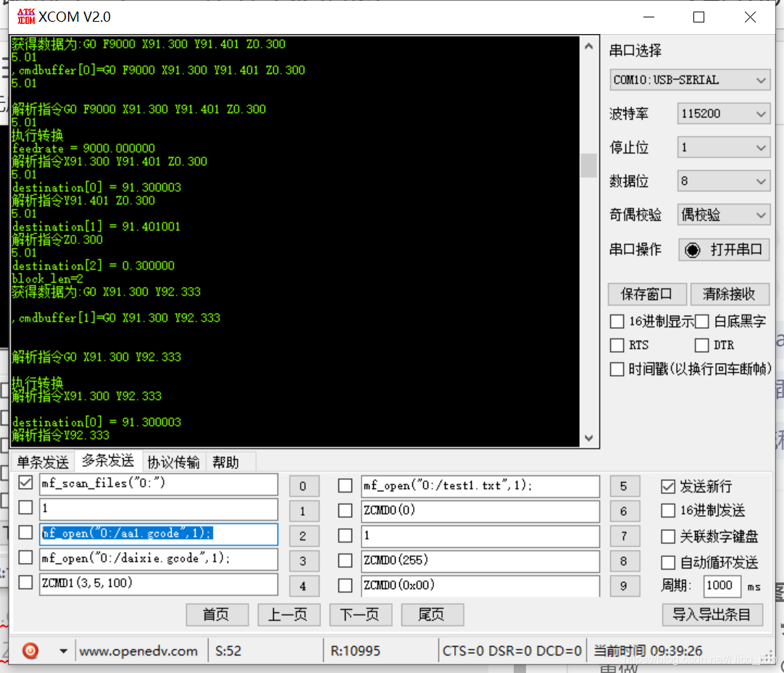Click the 当前时间 09:39:26 status text
Image resolution: width=784 pixels, height=673 pixels.
648,651
